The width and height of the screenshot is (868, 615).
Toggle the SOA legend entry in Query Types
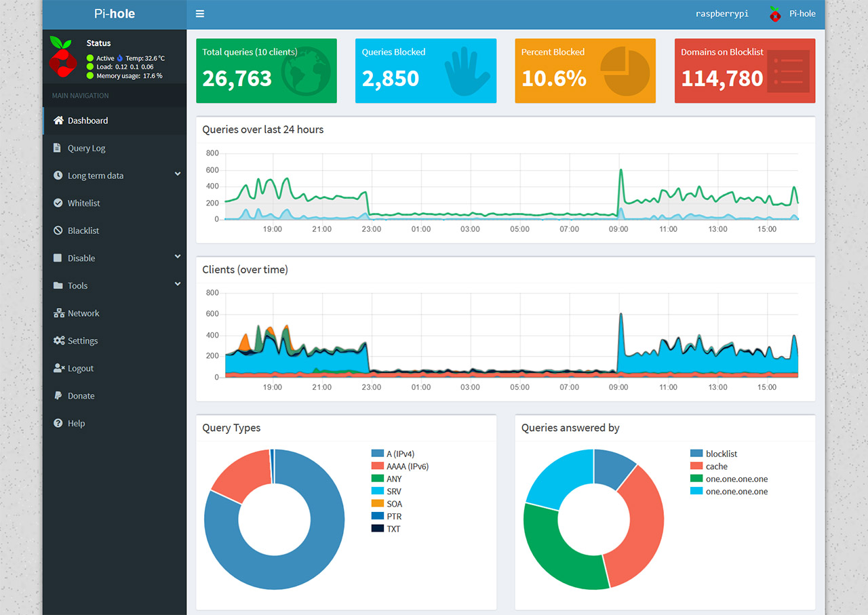coord(387,504)
